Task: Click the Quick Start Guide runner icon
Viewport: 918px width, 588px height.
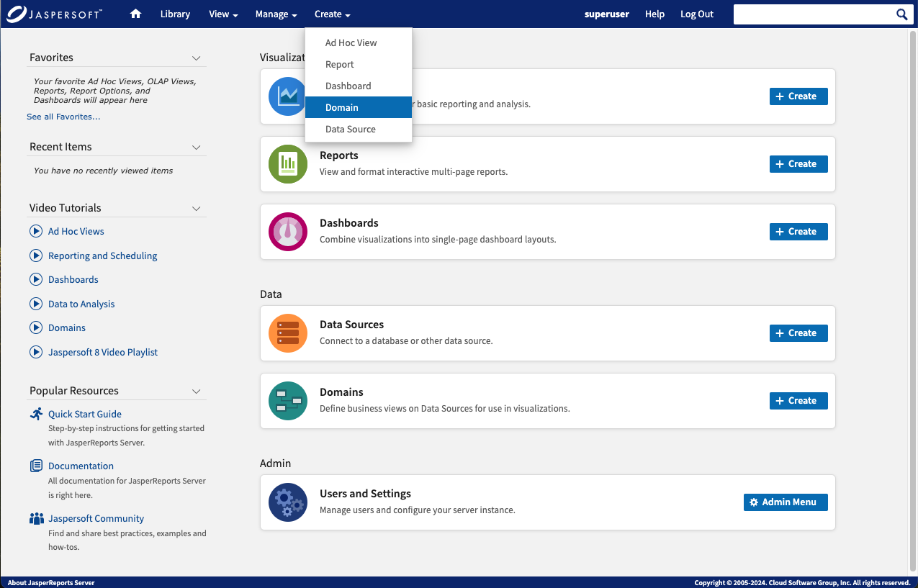Action: [x=36, y=414]
